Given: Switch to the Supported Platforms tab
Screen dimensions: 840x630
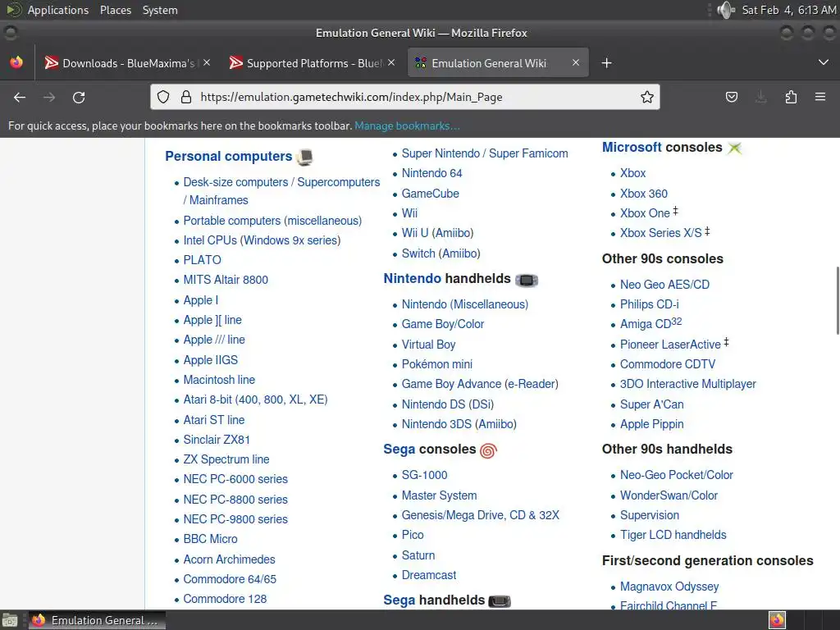Looking at the screenshot, I should pyautogui.click(x=313, y=63).
